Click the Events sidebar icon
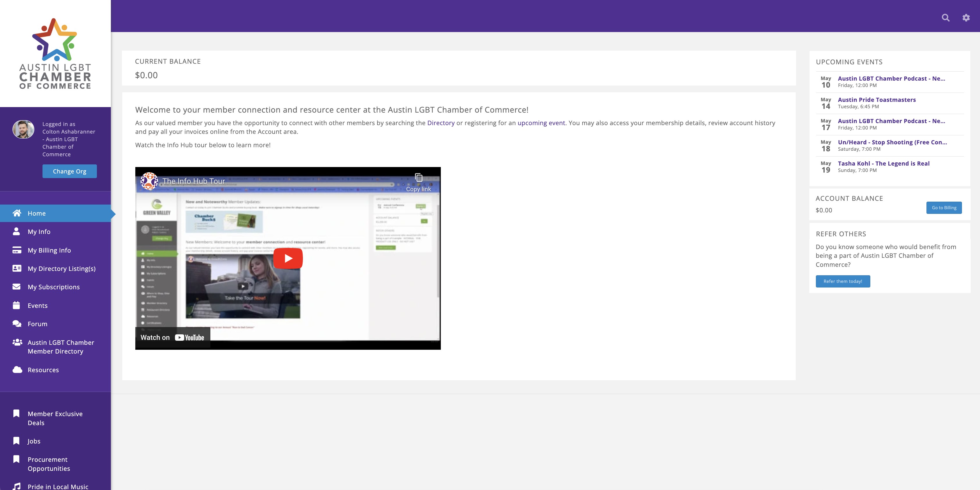The image size is (980, 490). [x=16, y=305]
